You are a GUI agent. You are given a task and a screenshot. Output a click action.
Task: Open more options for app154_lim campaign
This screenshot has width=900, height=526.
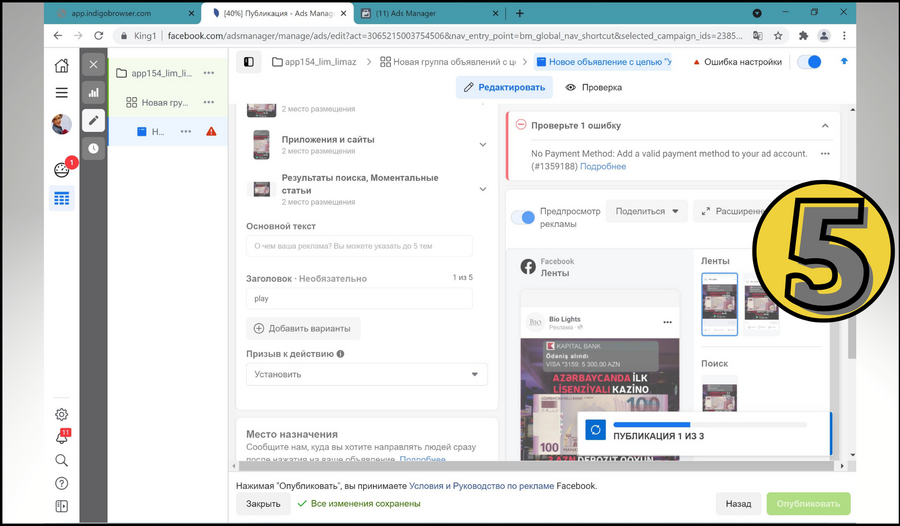pyautogui.click(x=209, y=73)
